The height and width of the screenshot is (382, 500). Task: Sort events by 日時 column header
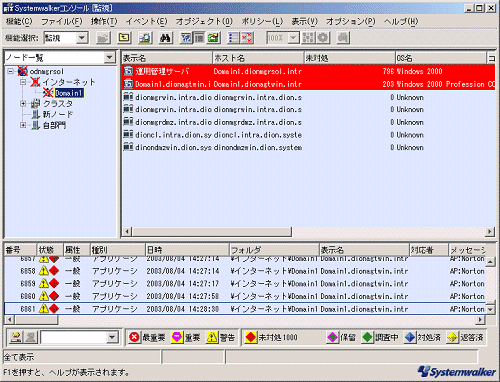pos(187,250)
